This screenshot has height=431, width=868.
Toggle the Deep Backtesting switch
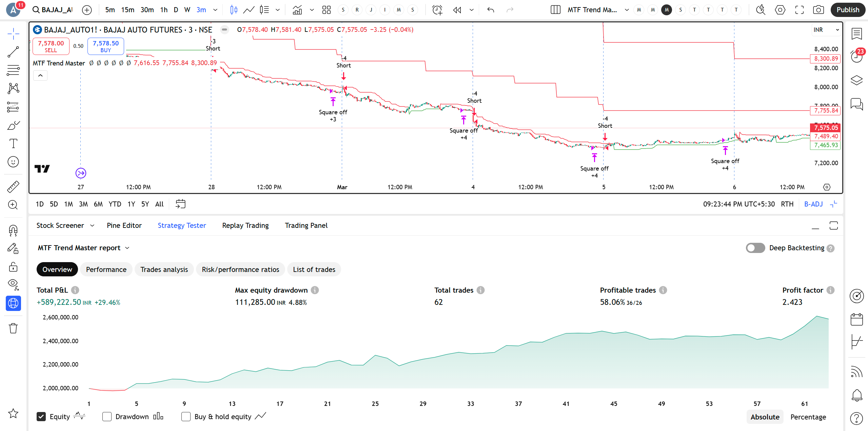click(x=755, y=248)
